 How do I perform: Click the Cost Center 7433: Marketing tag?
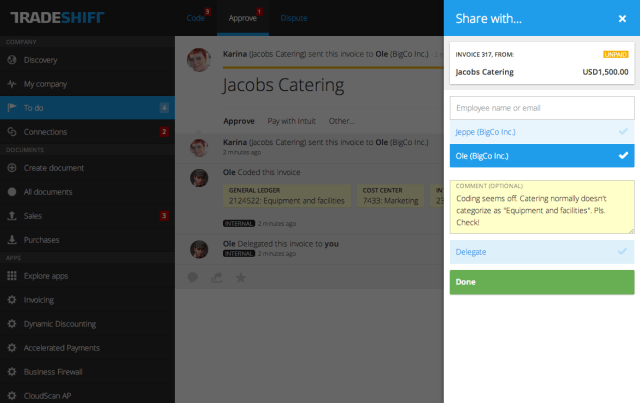390,196
